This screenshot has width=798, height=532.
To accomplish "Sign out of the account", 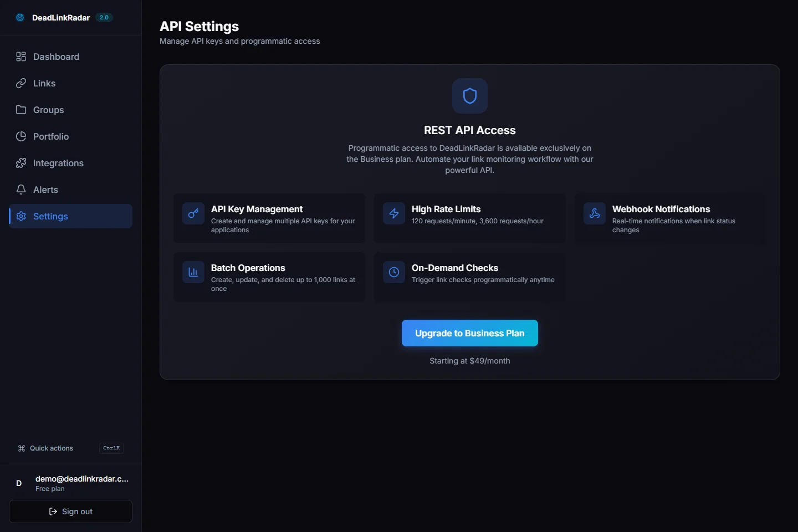I will (x=70, y=511).
